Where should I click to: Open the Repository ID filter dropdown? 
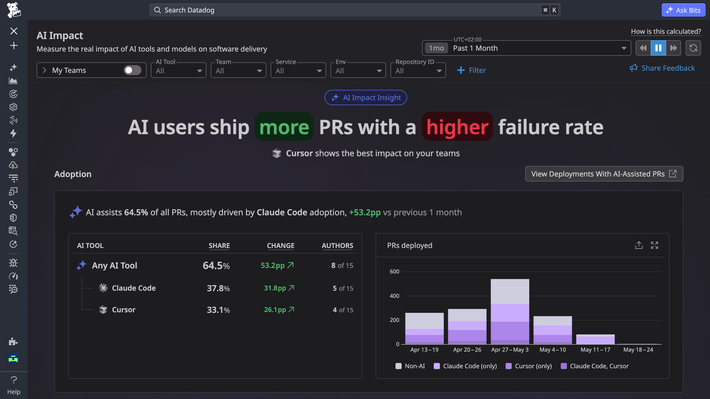coord(418,71)
